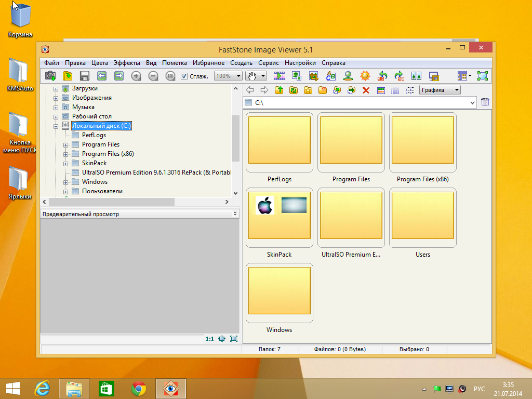Click the trash bin icon beside address bar
Screen dimensions: 532x399
tap(485, 102)
